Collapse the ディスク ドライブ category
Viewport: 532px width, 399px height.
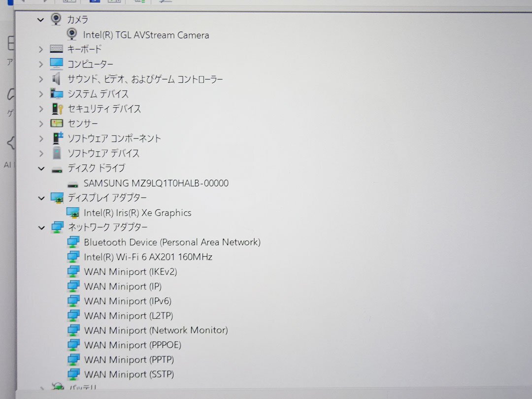(x=41, y=168)
